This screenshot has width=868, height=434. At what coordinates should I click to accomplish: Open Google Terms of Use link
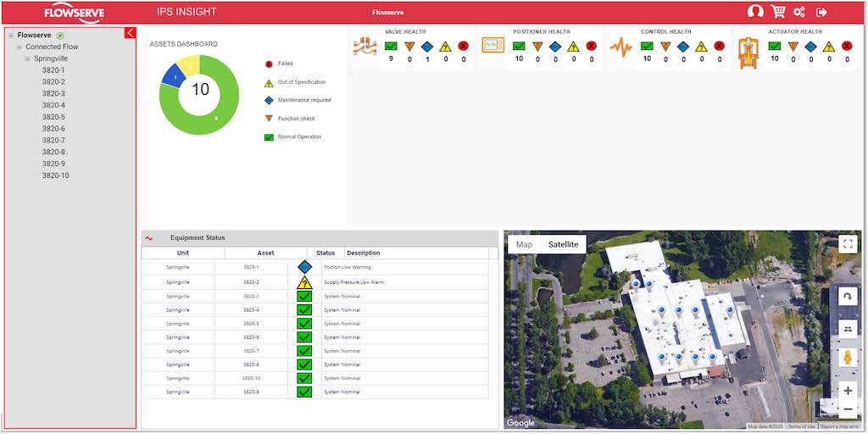point(802,426)
